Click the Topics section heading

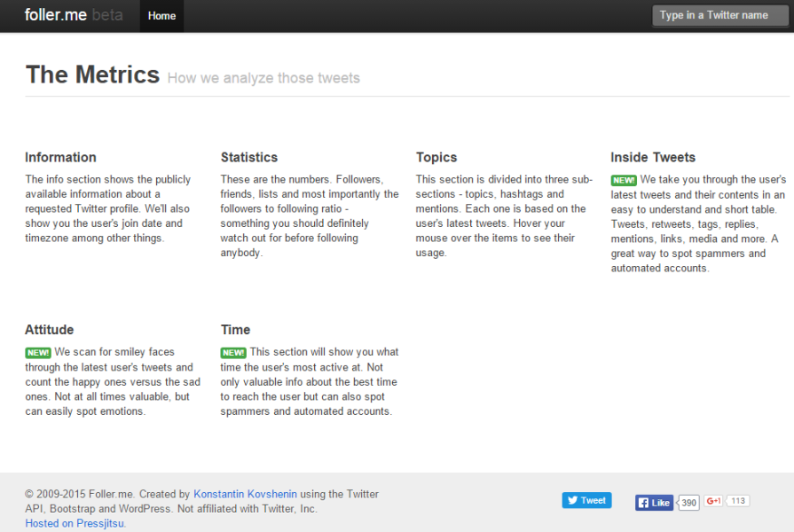click(x=436, y=158)
